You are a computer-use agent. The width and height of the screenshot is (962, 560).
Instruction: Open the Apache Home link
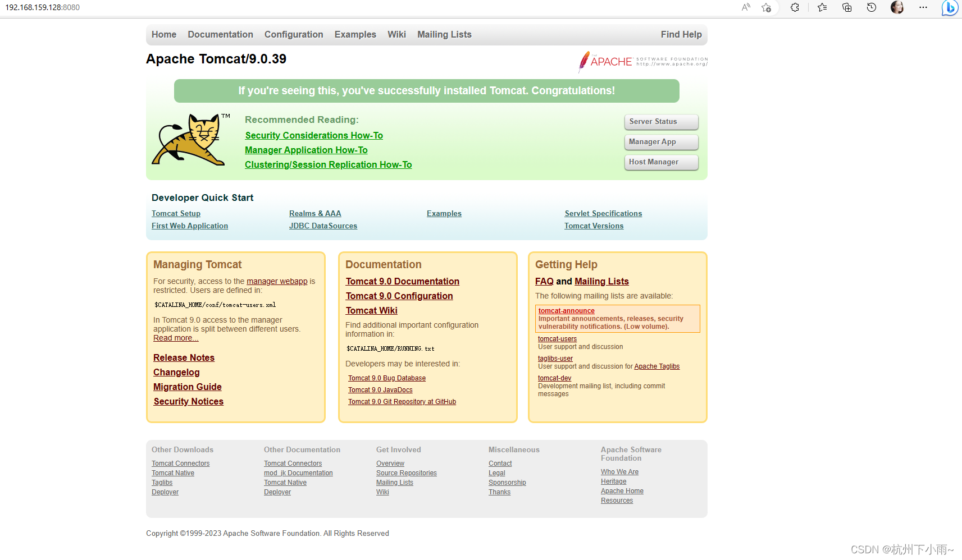(622, 491)
